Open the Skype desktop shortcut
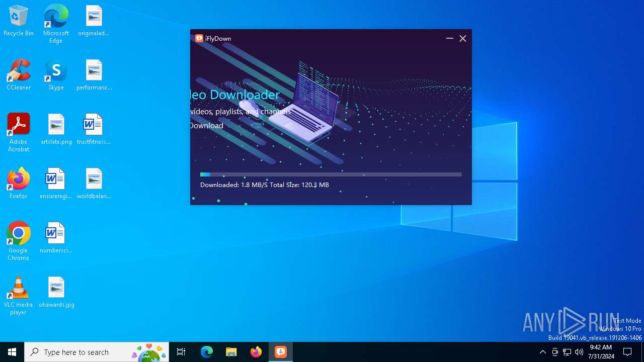This screenshot has width=644, height=362. click(x=56, y=75)
